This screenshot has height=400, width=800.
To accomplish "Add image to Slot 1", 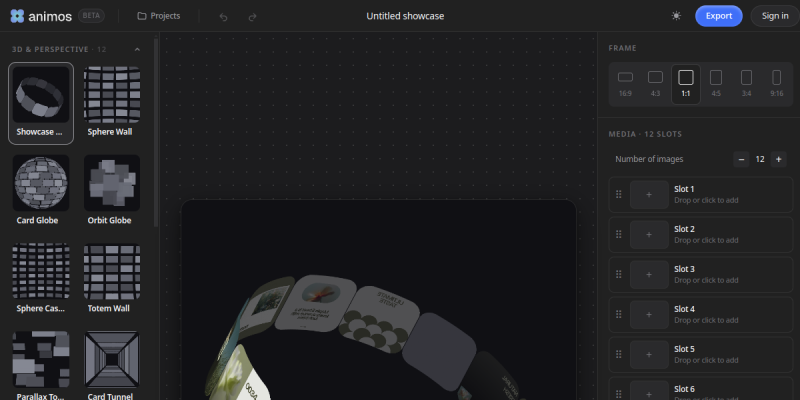I will (x=649, y=194).
